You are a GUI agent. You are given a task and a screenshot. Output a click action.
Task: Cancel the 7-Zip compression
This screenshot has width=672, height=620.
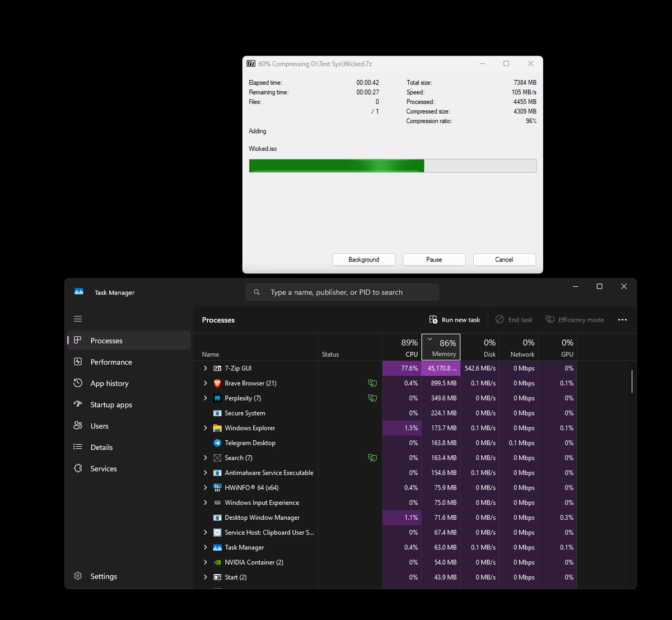click(504, 259)
